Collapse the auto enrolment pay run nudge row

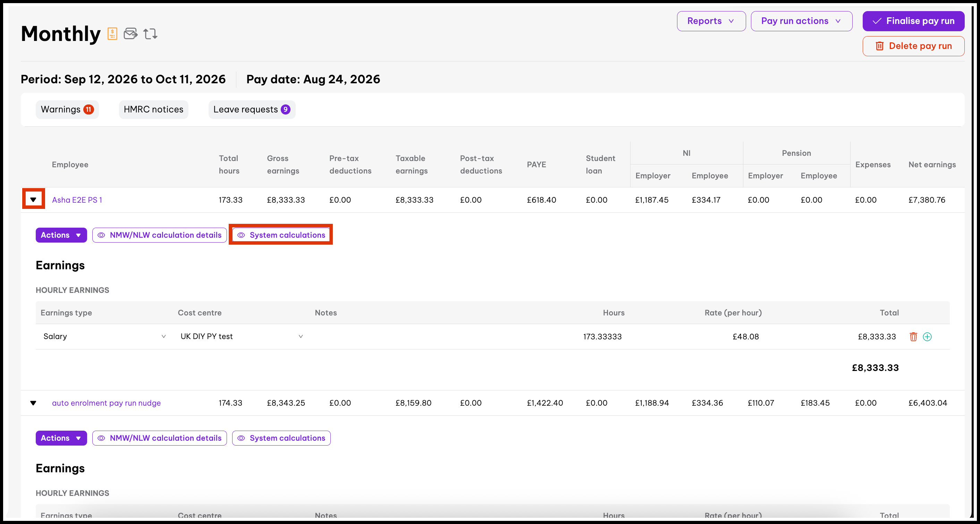click(33, 403)
